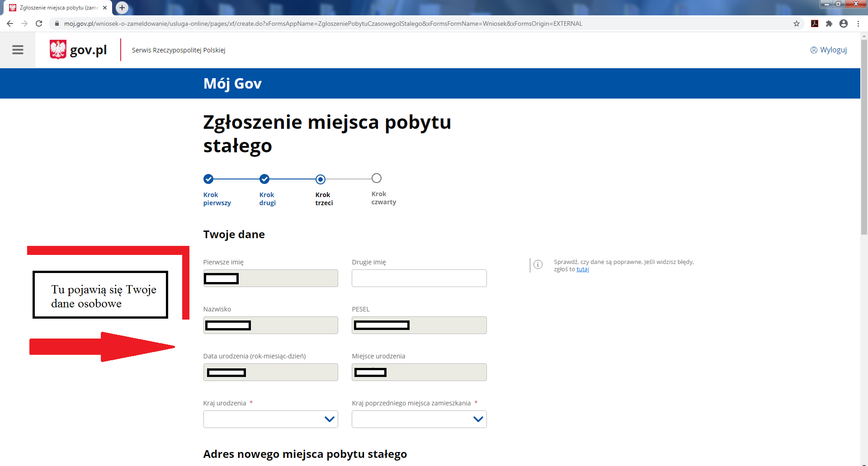The image size is (868, 466).
Task: Expand Kraj poprzedniego miejsca zamieszkania dropdown
Action: [x=419, y=419]
